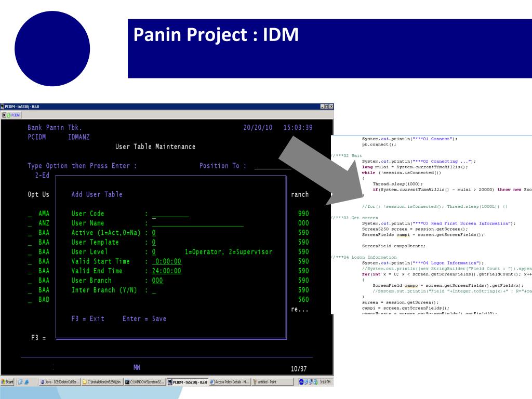The height and width of the screenshot is (399, 532).
Task: Focus the User Level value field
Action: [x=154, y=252]
